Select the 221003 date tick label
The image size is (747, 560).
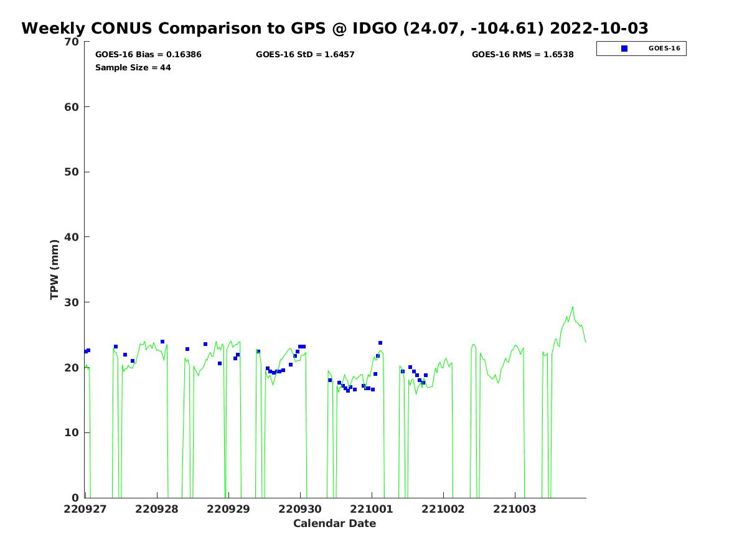click(x=515, y=508)
